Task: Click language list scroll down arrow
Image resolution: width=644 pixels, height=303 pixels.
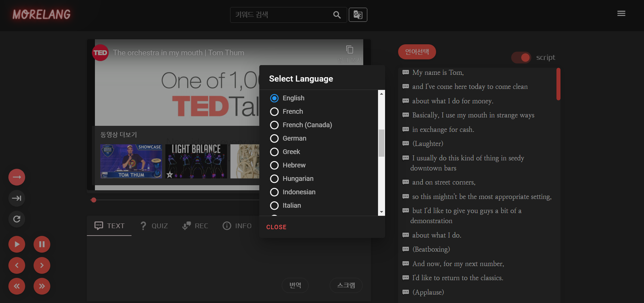Action: [381, 212]
